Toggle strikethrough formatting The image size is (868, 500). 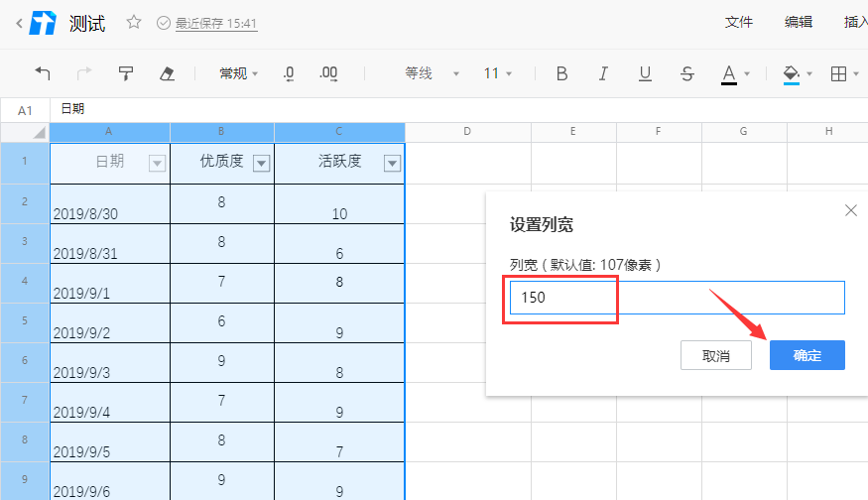pos(687,73)
